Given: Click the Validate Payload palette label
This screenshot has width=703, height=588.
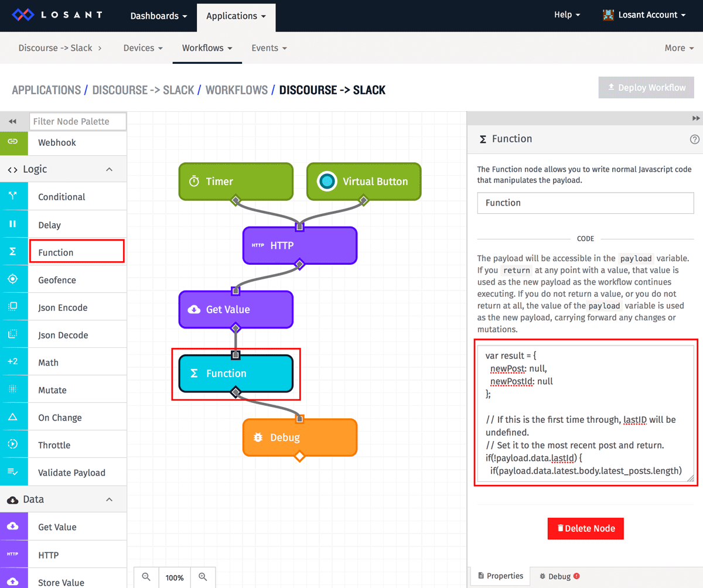Looking at the screenshot, I should click(x=71, y=473).
